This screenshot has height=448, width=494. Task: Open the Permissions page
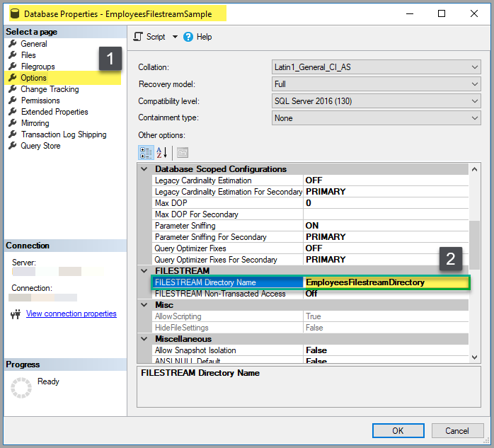[40, 100]
